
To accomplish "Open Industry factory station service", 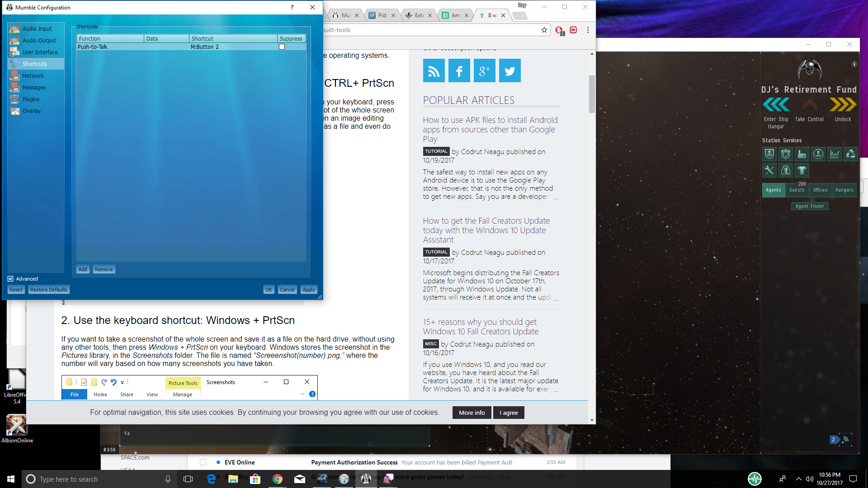I will [802, 154].
